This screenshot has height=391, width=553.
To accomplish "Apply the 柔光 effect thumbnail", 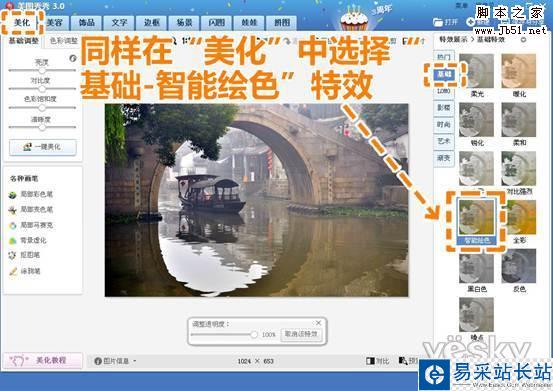I will coord(476,71).
